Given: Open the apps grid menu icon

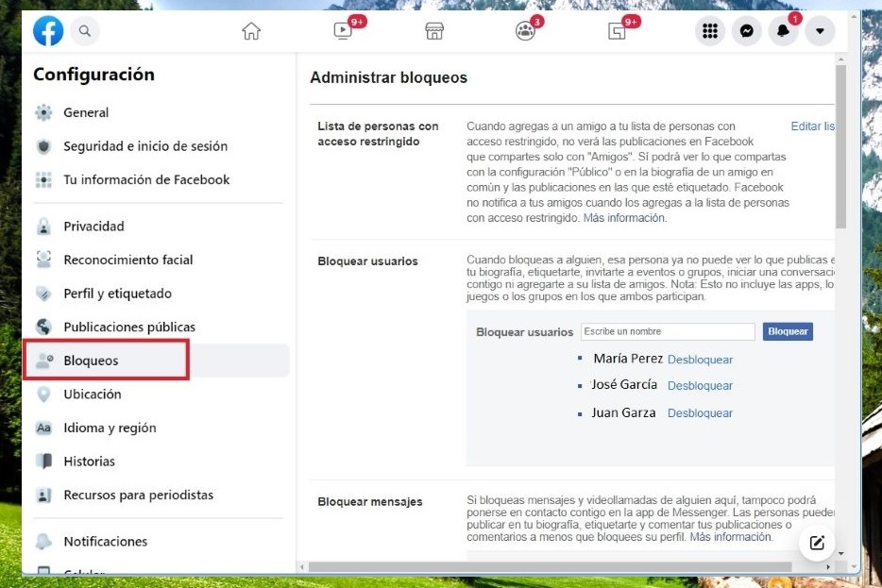Looking at the screenshot, I should 711,30.
